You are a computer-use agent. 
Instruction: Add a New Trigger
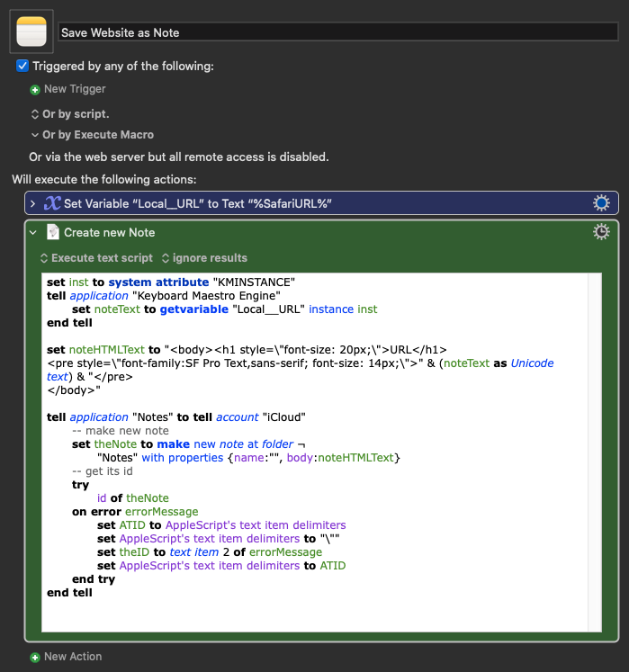click(x=75, y=89)
